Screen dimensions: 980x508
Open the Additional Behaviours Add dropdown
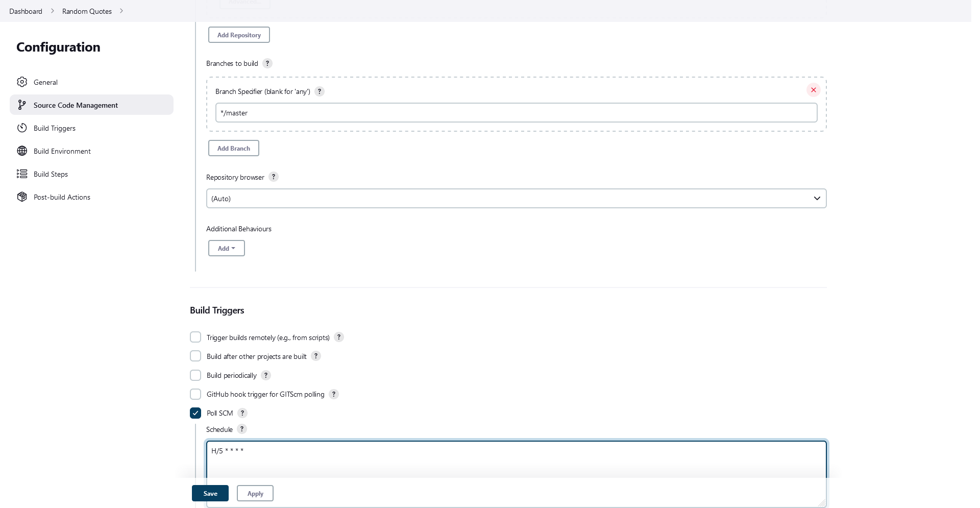pos(227,248)
